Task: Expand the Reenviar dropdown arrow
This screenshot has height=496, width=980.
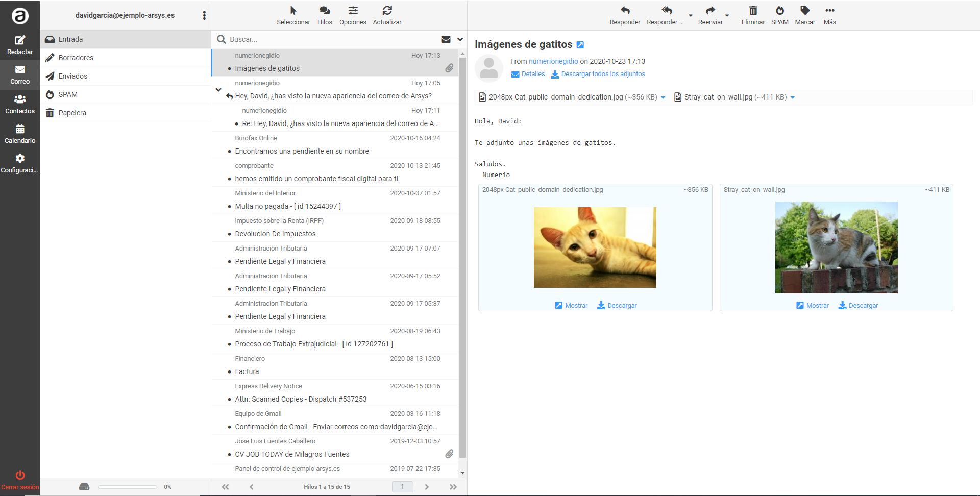Action: [727, 15]
